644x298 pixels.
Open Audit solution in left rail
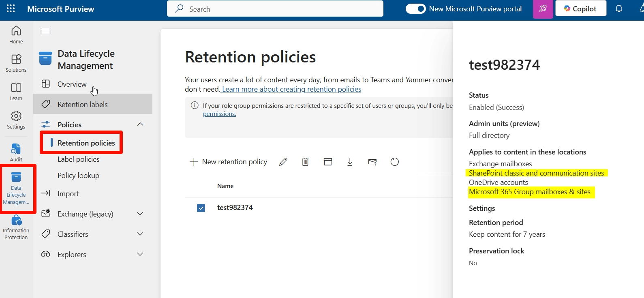coord(16,152)
